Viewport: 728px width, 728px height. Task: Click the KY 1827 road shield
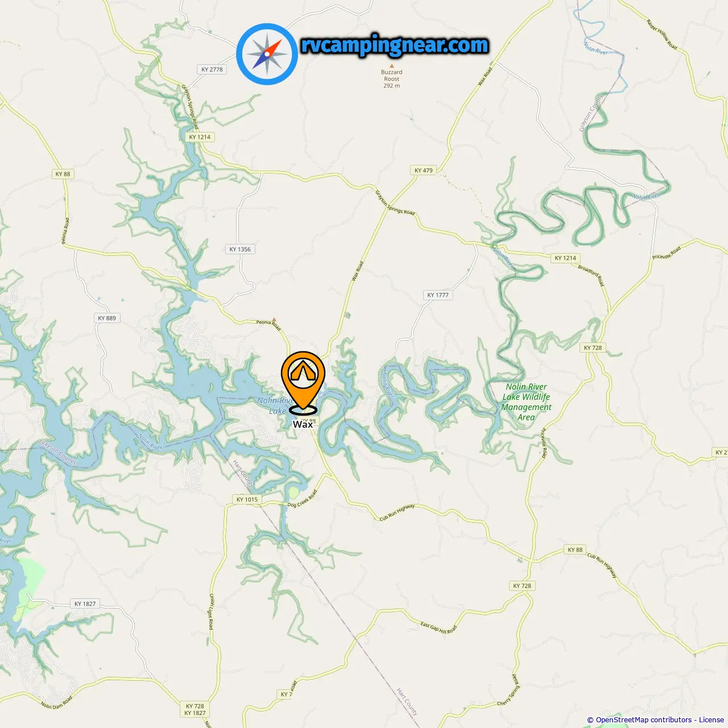point(85,603)
